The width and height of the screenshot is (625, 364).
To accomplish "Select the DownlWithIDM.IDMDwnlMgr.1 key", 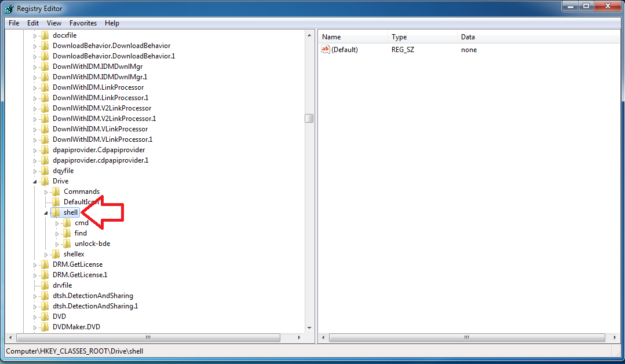I will [x=100, y=77].
